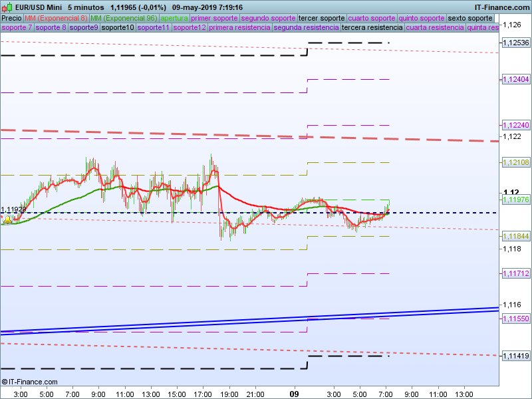
Task: Click the 1,12536 price tag on axis
Action: [x=515, y=42]
